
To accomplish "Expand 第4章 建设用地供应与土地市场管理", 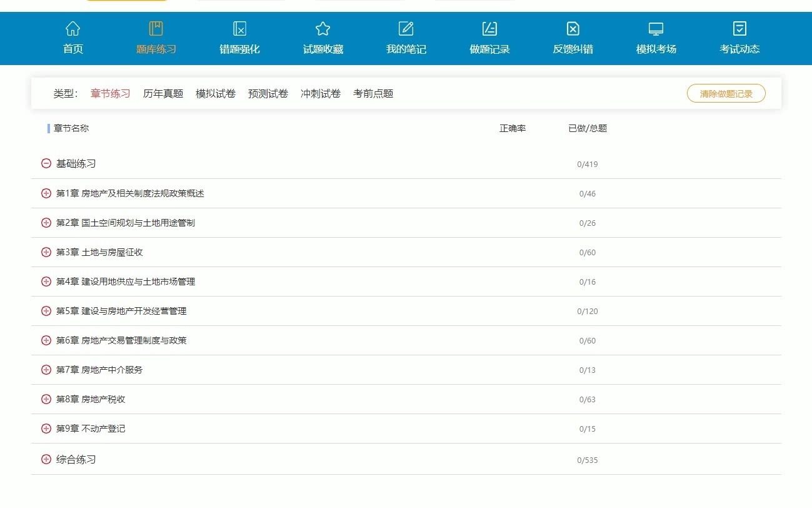I will (x=46, y=282).
